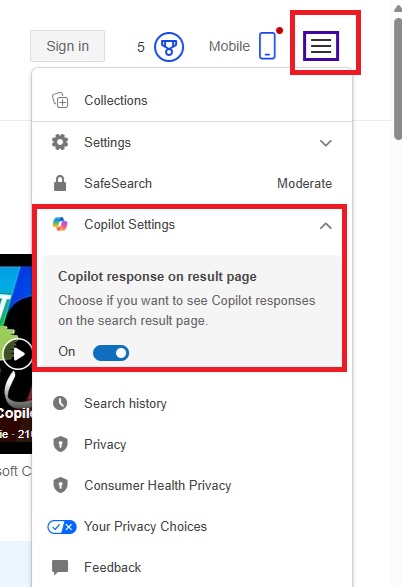Open Consumer Health Privacy link
Screen dimensions: 402x587
(x=192, y=485)
